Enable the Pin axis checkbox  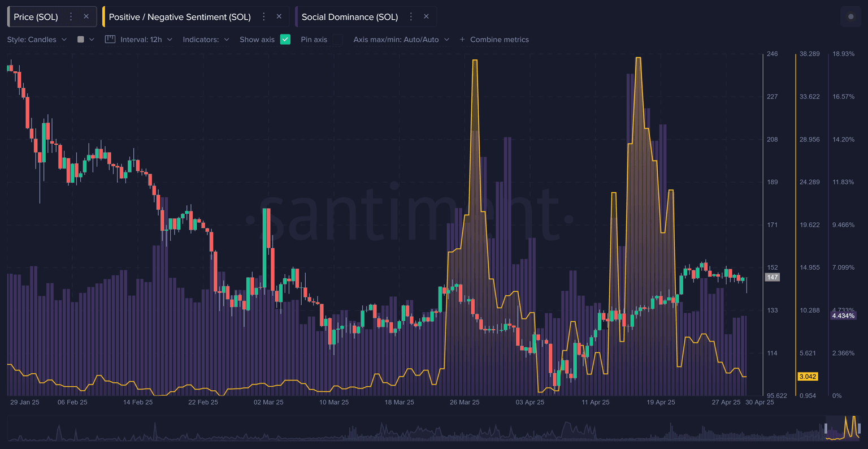pyautogui.click(x=337, y=40)
